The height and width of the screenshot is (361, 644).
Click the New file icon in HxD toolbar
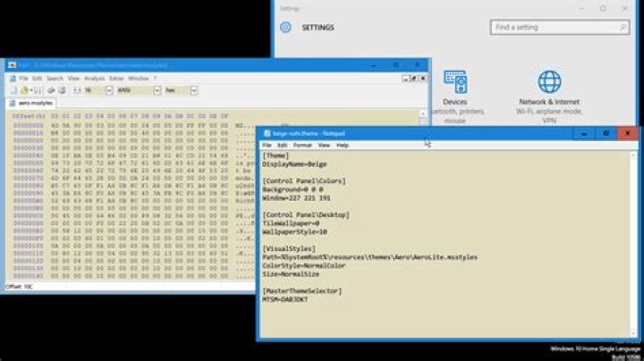pos(13,90)
